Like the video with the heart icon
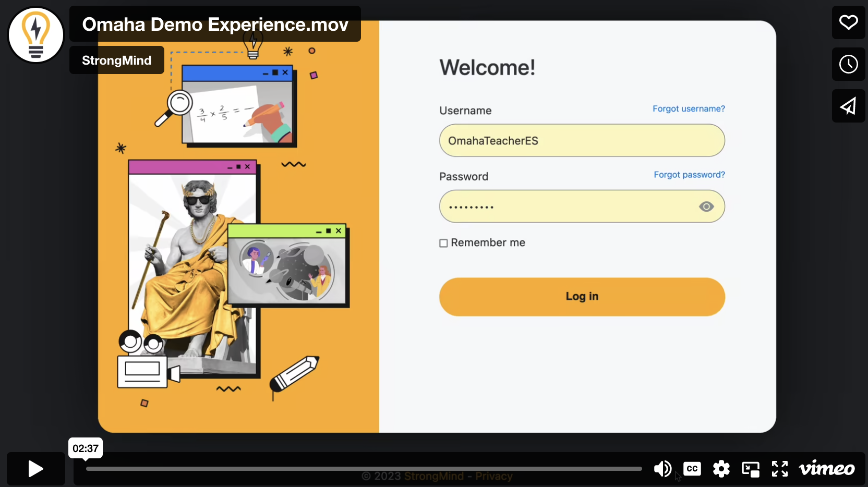Screen dimensions: 868x487 pyautogui.click(x=848, y=22)
